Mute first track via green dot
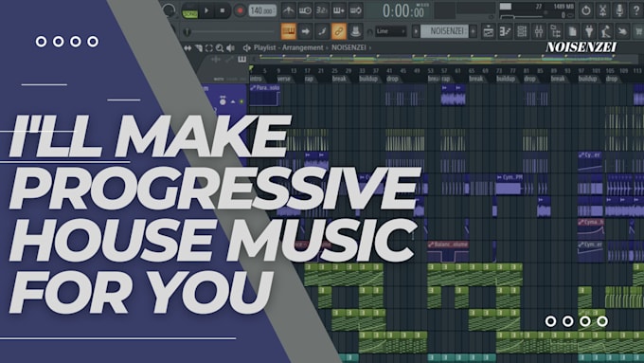 241,101
